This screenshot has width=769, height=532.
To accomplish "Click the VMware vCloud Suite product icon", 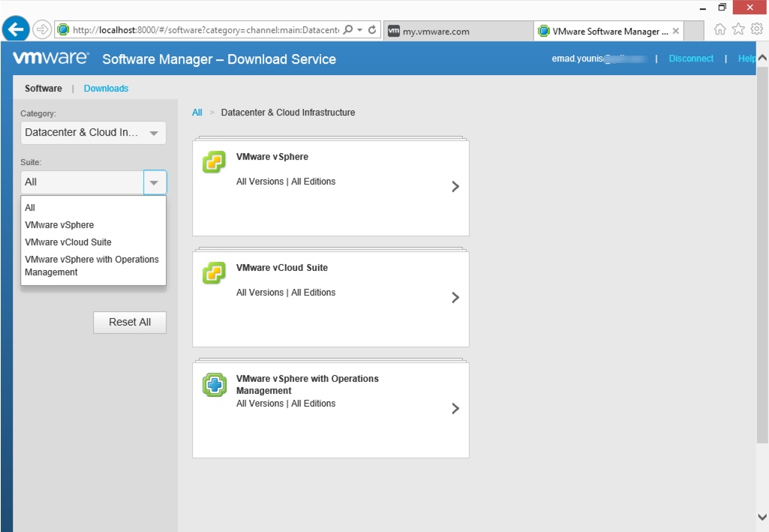I will click(214, 273).
